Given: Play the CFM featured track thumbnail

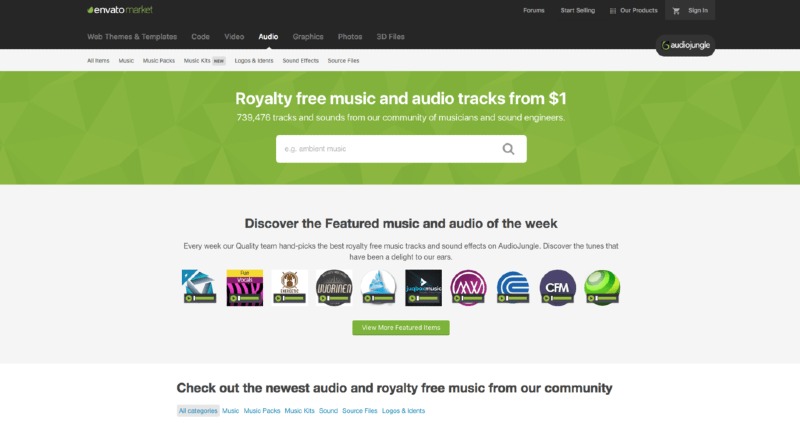Looking at the screenshot, I should [558, 288].
